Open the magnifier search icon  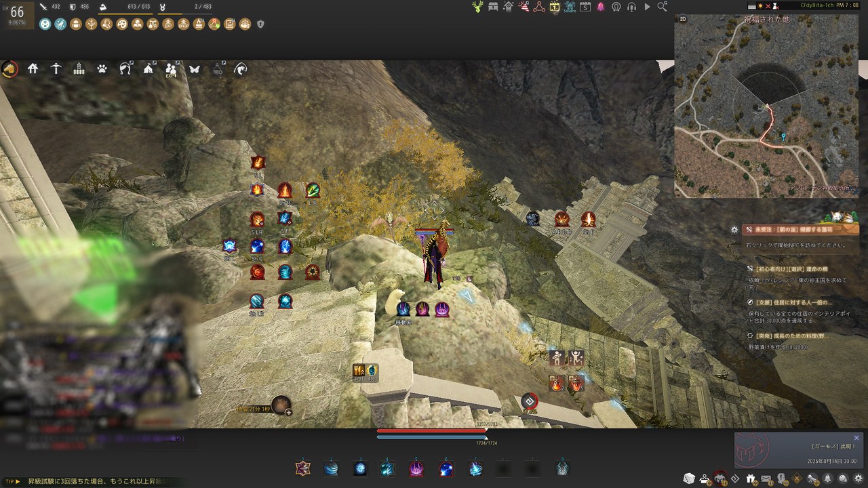tap(662, 7)
